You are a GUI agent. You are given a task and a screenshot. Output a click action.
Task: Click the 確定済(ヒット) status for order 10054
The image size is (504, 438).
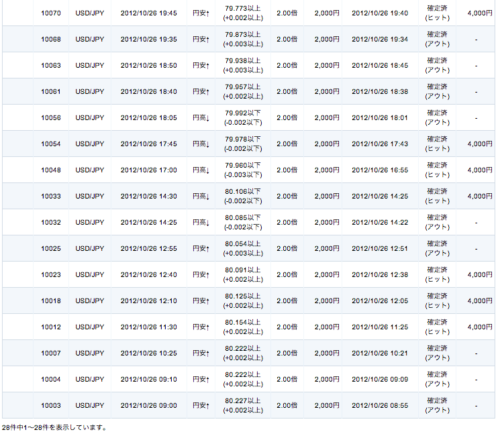(x=438, y=144)
